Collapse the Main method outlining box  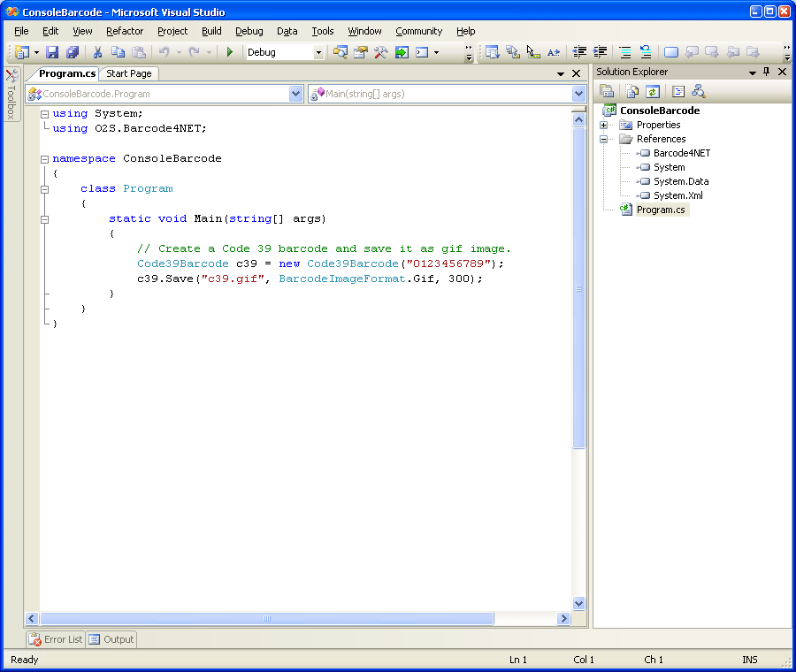click(44, 218)
